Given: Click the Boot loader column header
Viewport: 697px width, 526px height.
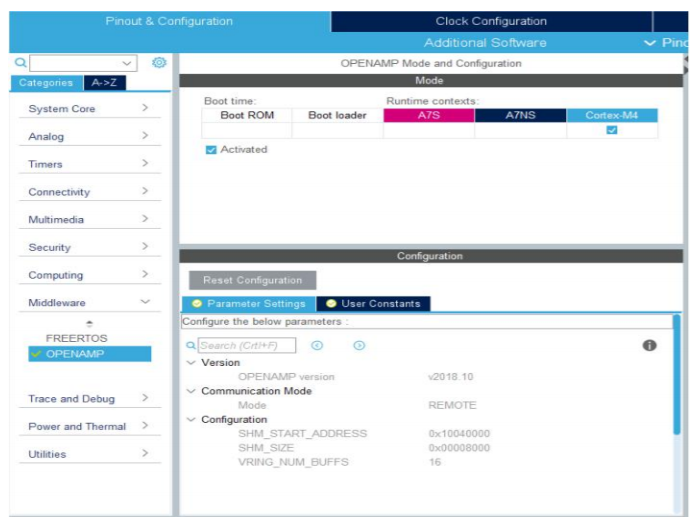Looking at the screenshot, I should pos(337,115).
